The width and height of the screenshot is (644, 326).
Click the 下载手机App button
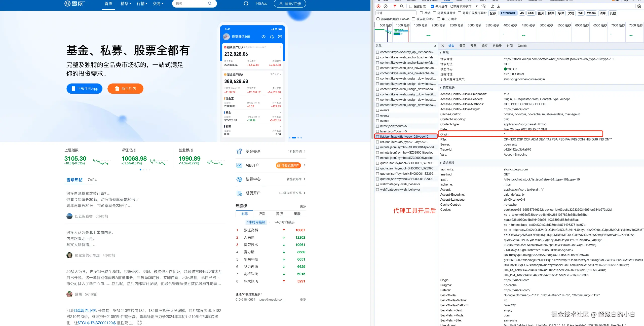84,89
